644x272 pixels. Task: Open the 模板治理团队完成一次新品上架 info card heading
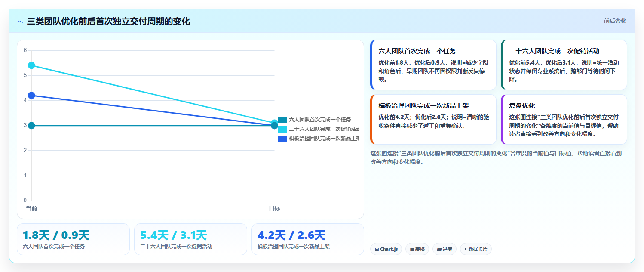click(x=423, y=105)
